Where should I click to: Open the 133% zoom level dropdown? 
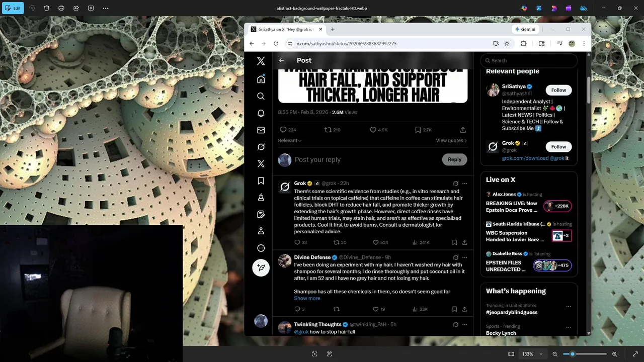point(533,354)
